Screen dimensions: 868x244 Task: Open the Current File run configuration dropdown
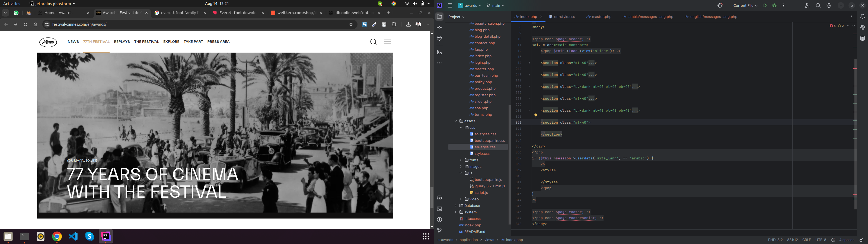pyautogui.click(x=745, y=6)
